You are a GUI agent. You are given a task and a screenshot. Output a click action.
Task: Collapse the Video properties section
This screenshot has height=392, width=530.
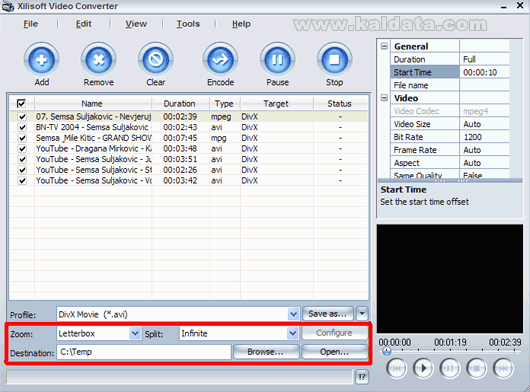click(x=384, y=98)
